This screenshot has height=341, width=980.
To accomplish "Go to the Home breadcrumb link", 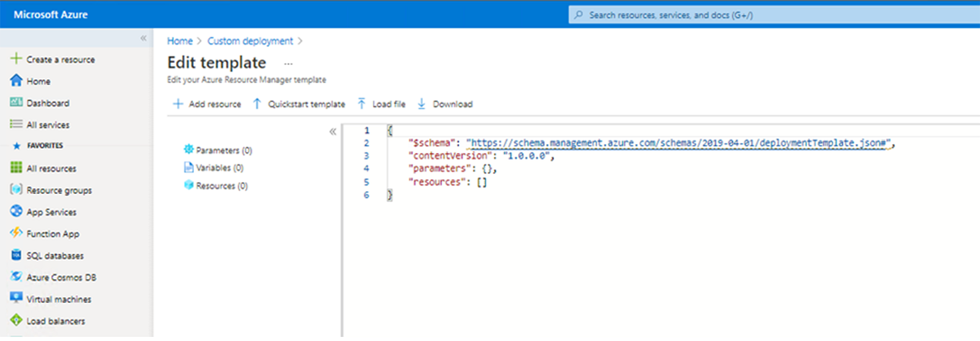I will (180, 41).
